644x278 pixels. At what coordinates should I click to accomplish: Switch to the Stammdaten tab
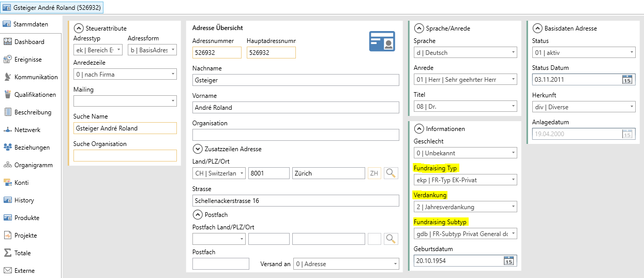(31, 24)
